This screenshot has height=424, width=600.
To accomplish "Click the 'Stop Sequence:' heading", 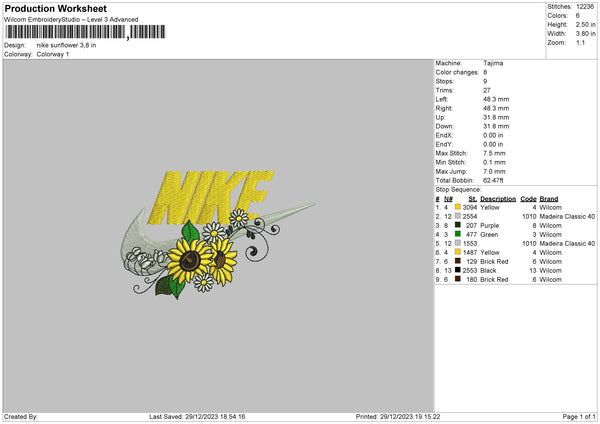I will click(x=458, y=190).
